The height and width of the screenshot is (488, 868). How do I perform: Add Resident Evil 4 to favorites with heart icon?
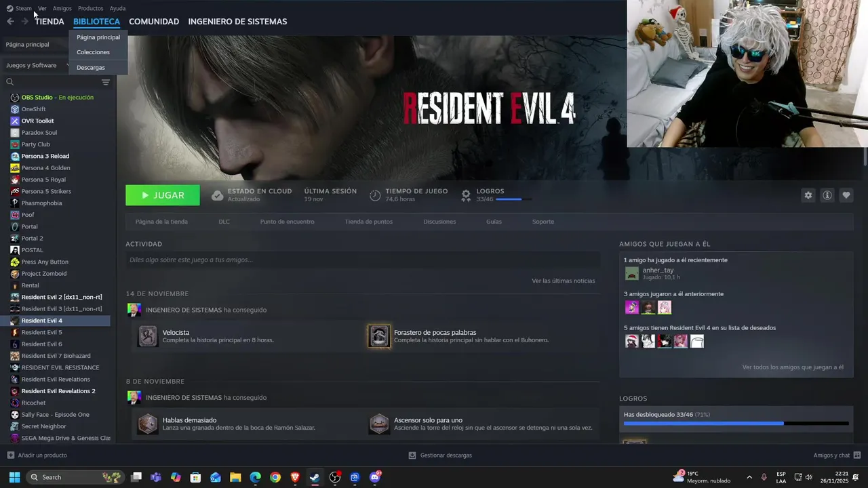(x=846, y=195)
